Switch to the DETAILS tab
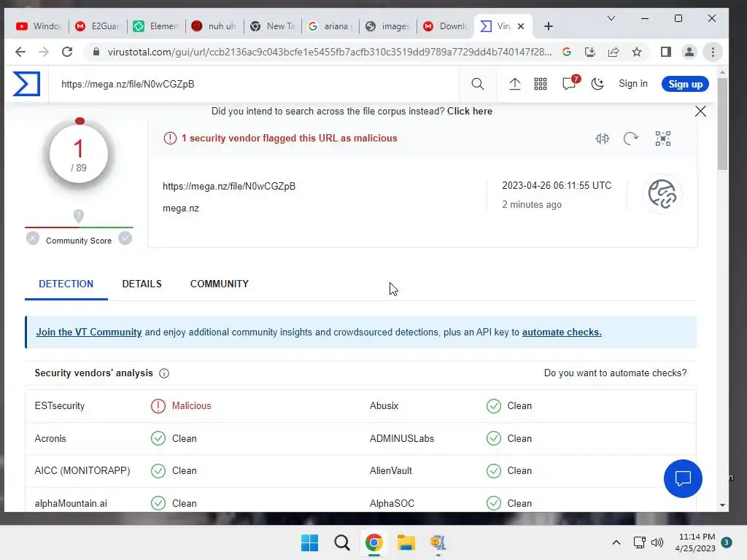Screen dimensions: 747x560 [x=142, y=284]
